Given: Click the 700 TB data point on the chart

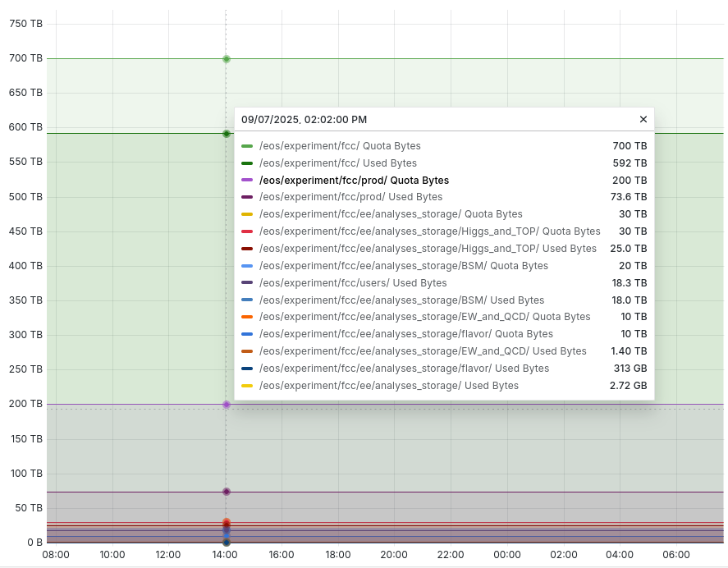Looking at the screenshot, I should coord(227,59).
